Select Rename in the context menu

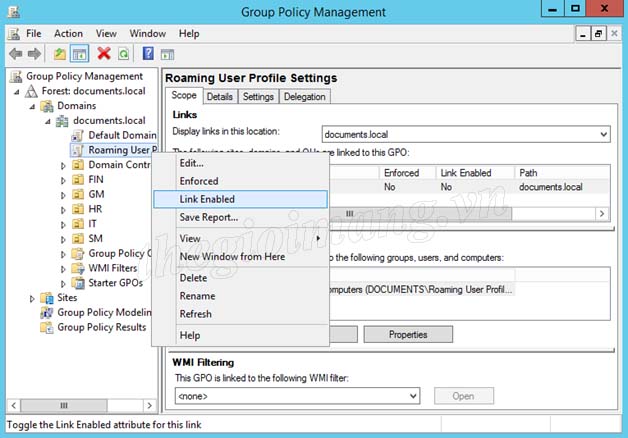[x=240, y=296]
